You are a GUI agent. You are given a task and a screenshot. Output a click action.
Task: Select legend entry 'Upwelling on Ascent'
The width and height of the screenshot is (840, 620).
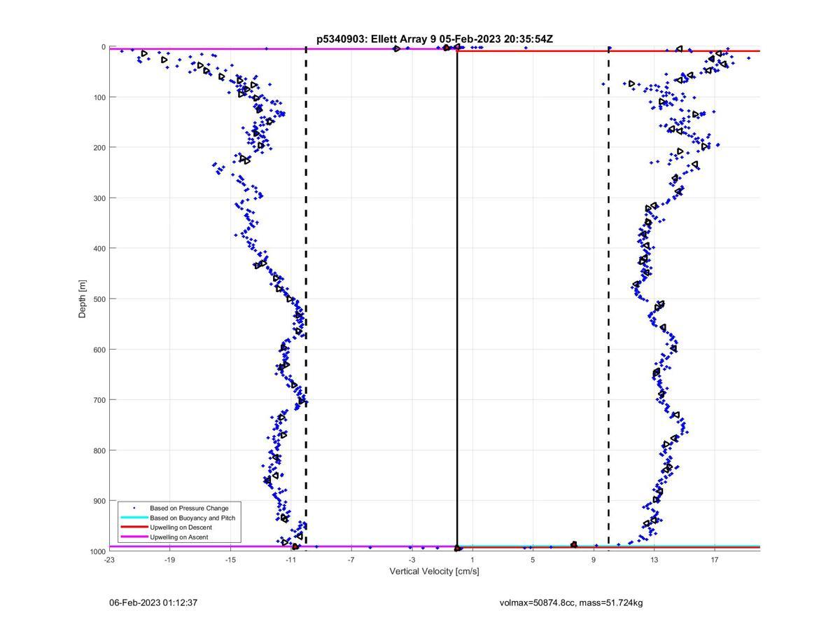pyautogui.click(x=178, y=537)
